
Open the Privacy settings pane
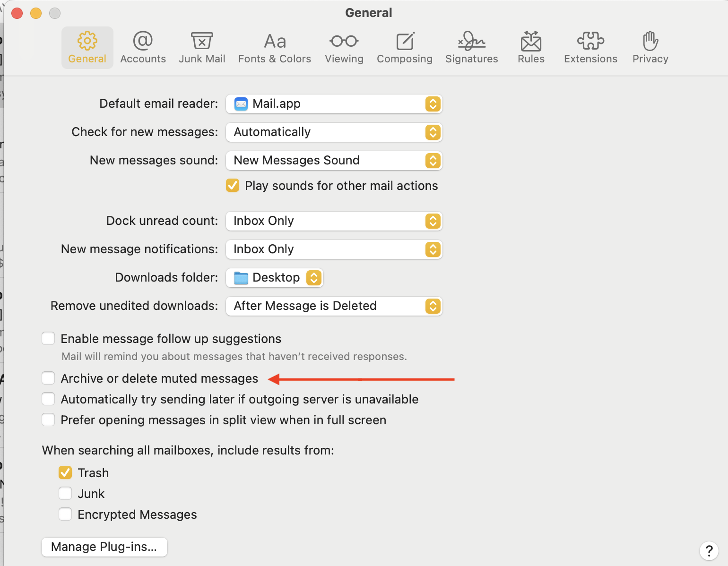(650, 47)
